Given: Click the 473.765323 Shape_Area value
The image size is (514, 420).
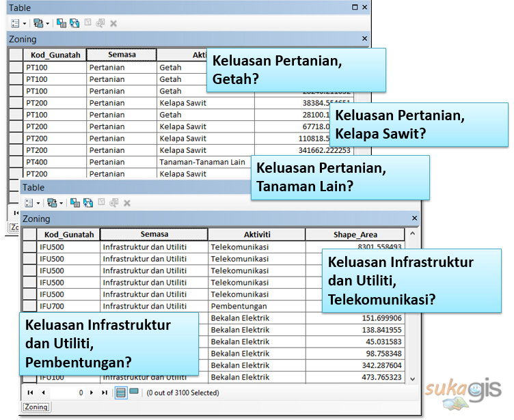Looking at the screenshot, I should click(381, 377).
